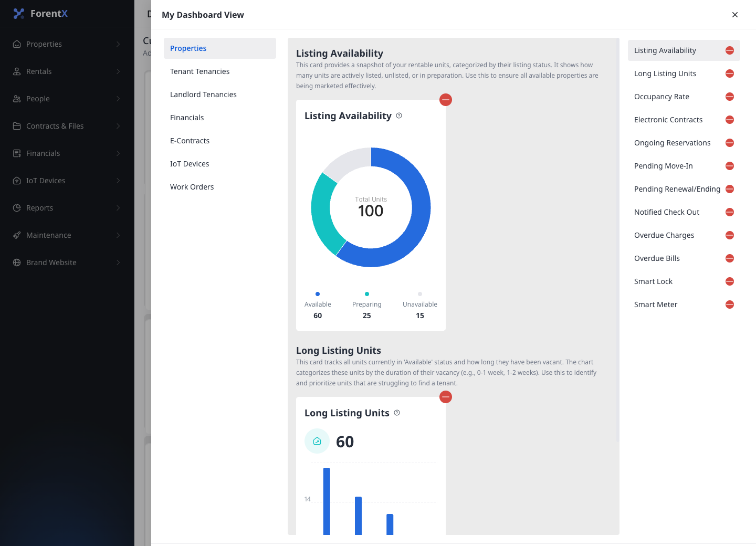Remove the Overdue Charges widget
Screen dimensions: 756x546
point(730,235)
